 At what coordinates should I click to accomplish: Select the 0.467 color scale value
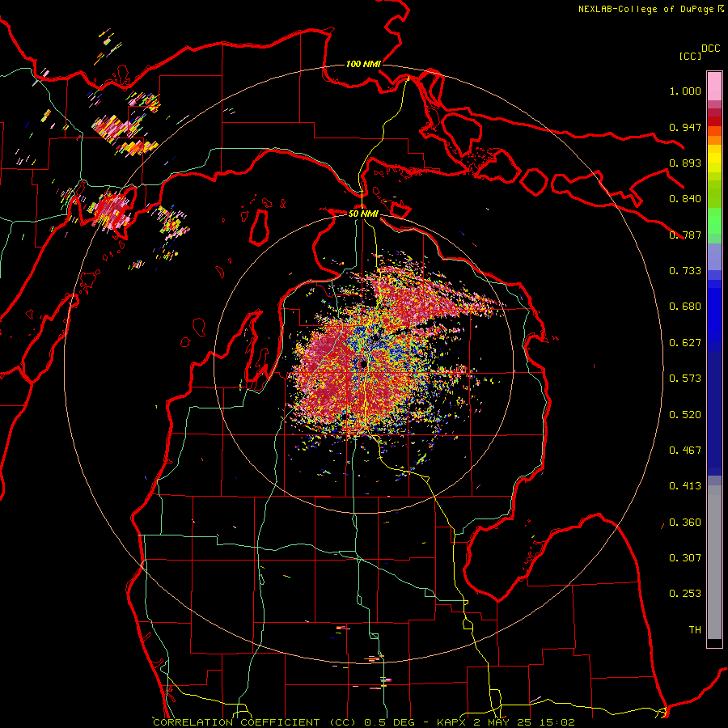tap(685, 451)
